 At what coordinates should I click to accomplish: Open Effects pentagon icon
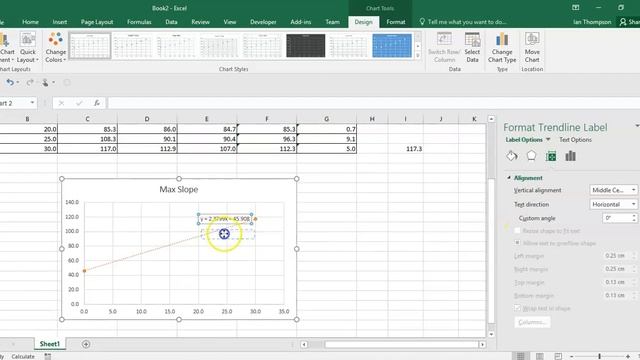[531, 156]
